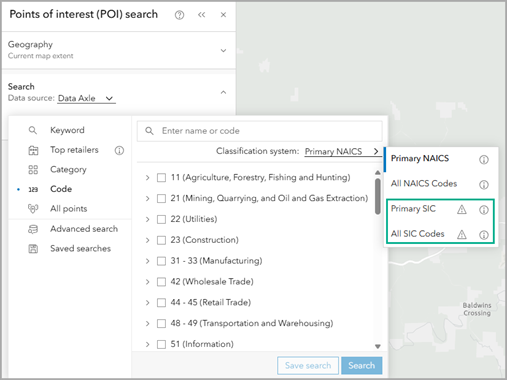
Task: Open the Classification system Primary NAICS dropdown
Action: [x=342, y=151]
